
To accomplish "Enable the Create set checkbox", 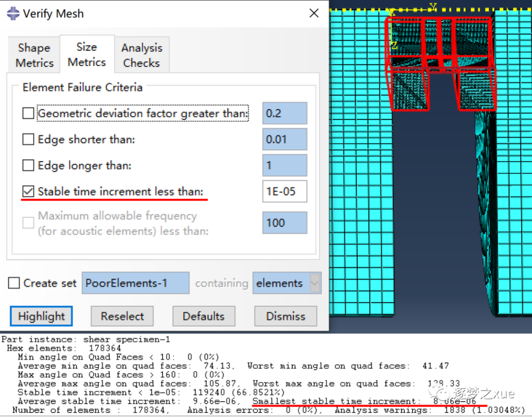I will point(14,283).
